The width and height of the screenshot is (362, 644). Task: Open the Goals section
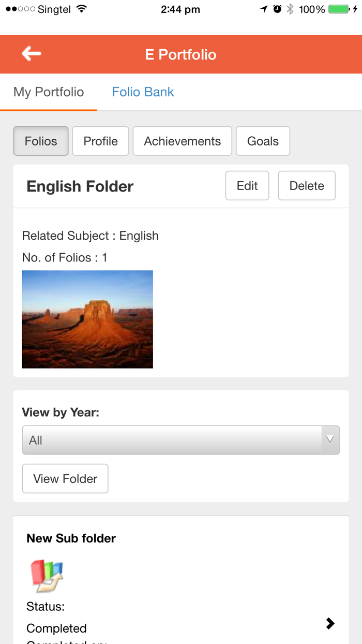263,141
